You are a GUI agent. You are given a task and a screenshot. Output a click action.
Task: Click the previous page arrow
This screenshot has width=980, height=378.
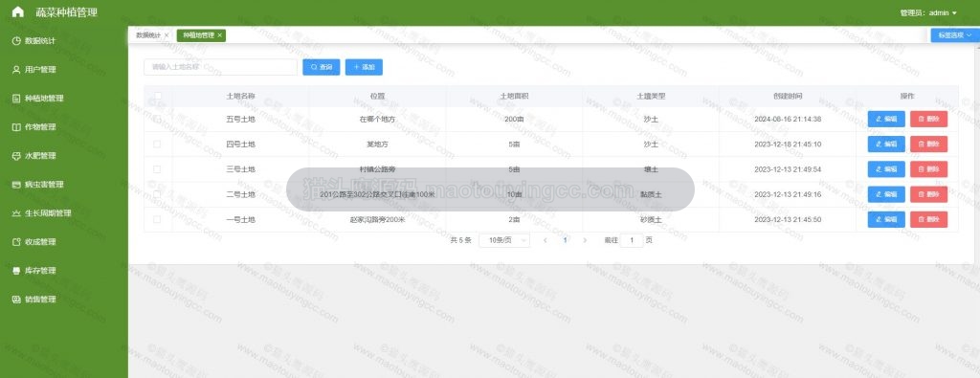[545, 240]
